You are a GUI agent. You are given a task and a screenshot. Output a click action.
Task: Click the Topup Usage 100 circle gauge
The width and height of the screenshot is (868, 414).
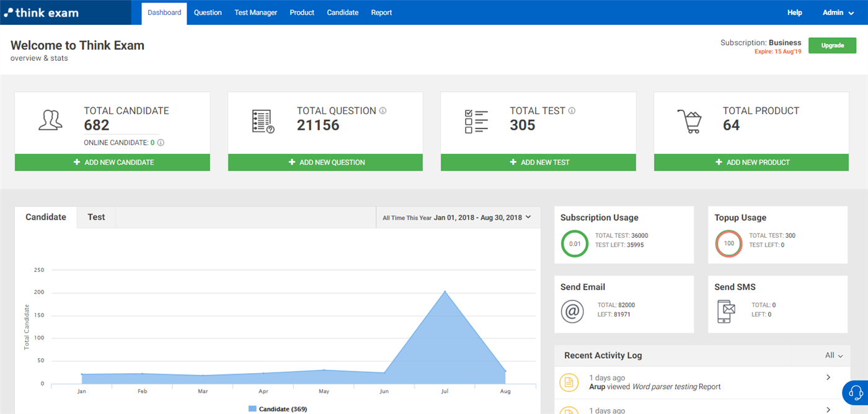pos(728,243)
